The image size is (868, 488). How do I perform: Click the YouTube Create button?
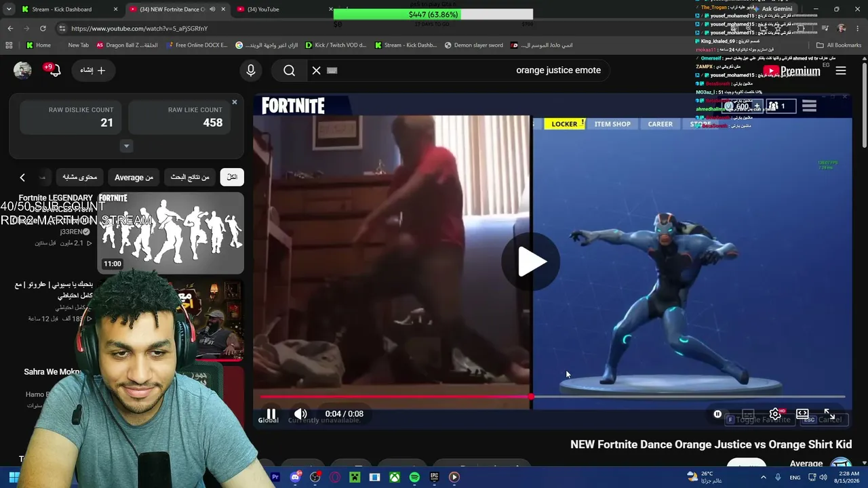(93, 70)
